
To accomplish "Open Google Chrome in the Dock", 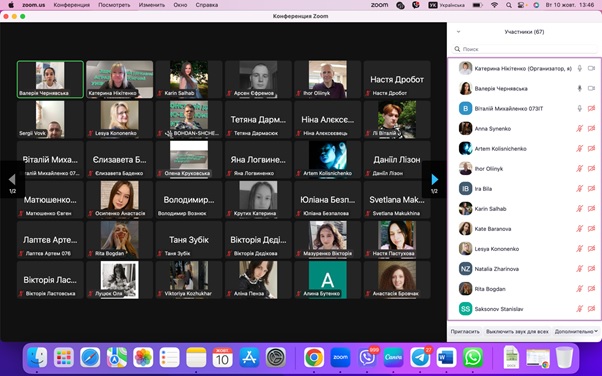I will point(314,357).
